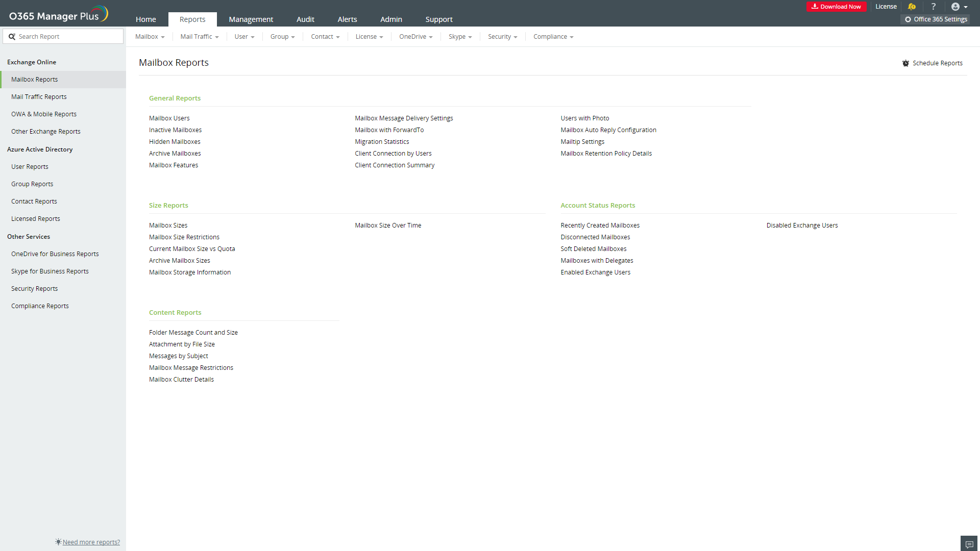Image resolution: width=980 pixels, height=551 pixels.
Task: Switch to the Management tab
Action: (x=251, y=19)
